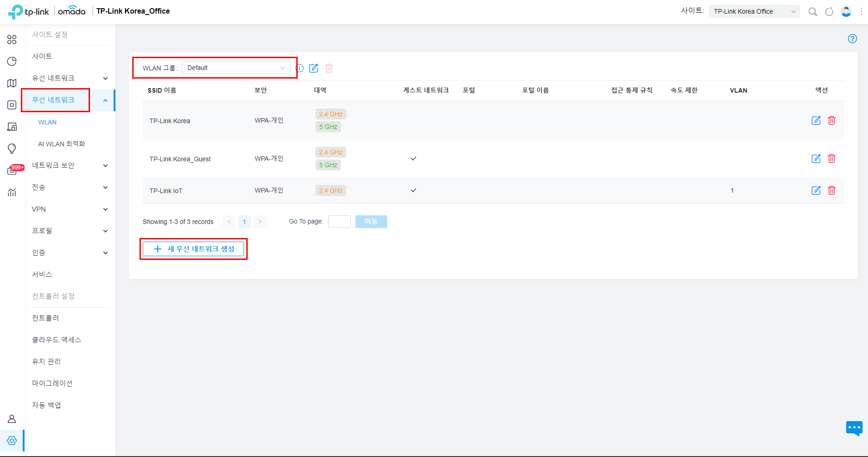Delete the TP-Link IoT SSID

pos(832,190)
